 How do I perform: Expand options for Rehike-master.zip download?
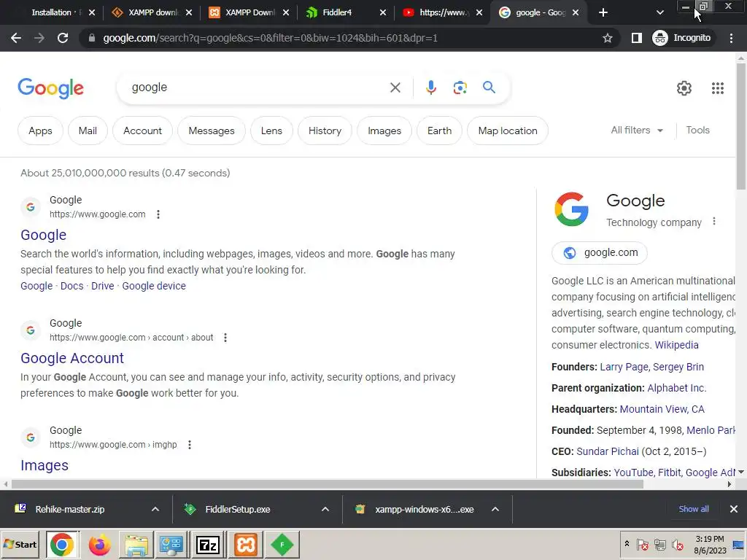(x=155, y=509)
